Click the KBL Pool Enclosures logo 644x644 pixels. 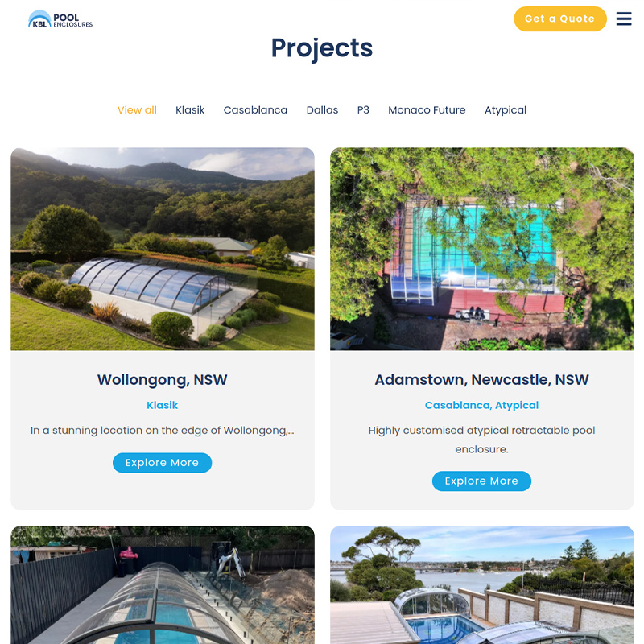pos(60,19)
